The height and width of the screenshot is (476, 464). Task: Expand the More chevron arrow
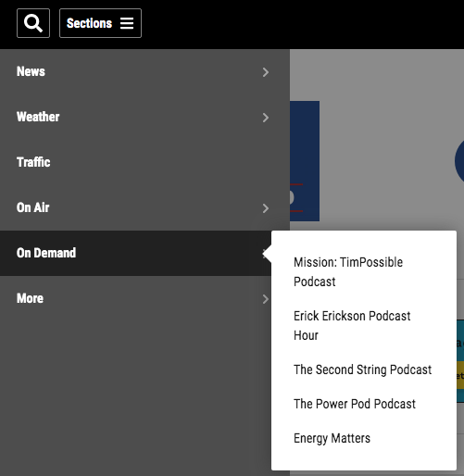click(266, 299)
